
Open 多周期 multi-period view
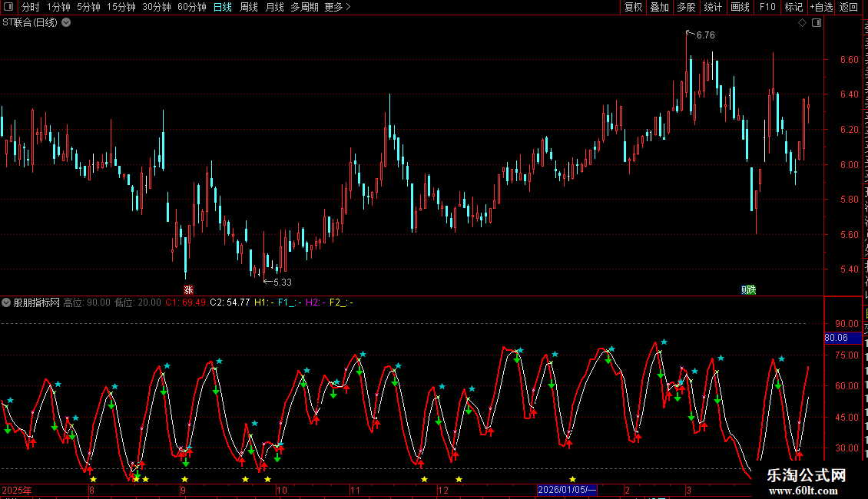click(304, 7)
